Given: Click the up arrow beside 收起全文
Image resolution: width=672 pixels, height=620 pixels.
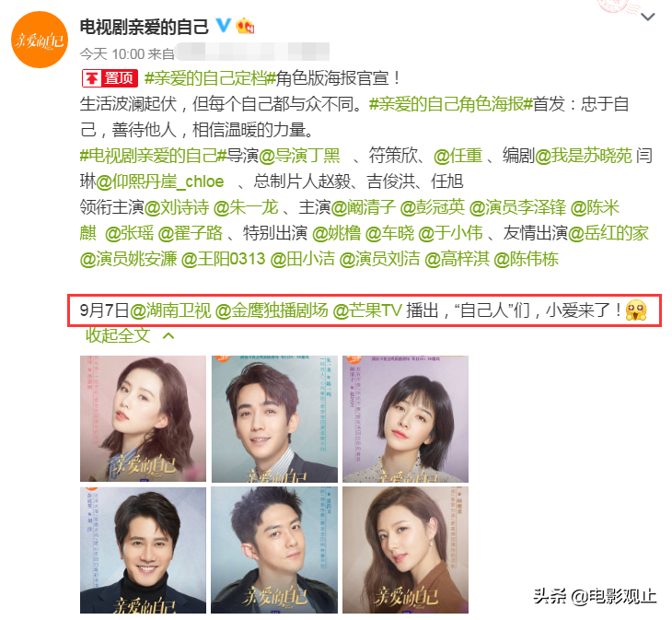Looking at the screenshot, I should pyautogui.click(x=168, y=335).
